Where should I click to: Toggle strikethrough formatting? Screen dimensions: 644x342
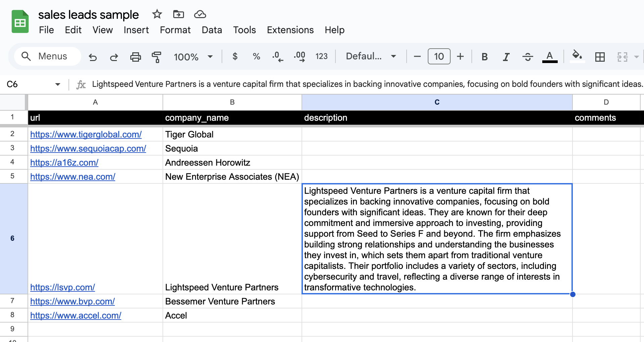coord(527,57)
